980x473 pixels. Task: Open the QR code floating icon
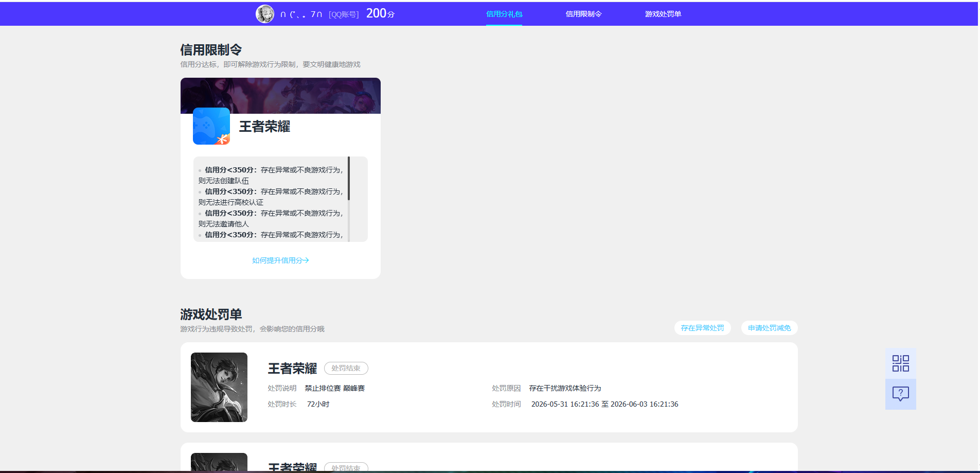pyautogui.click(x=900, y=363)
